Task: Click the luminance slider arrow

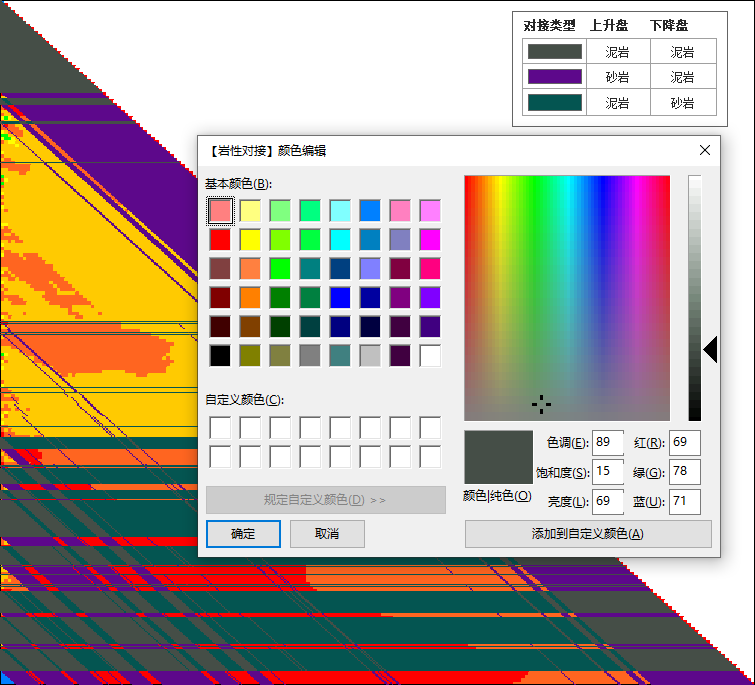Action: click(x=710, y=349)
